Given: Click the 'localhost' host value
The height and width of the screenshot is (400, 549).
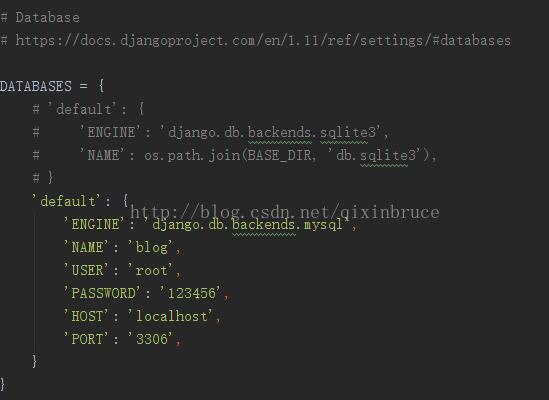Looking at the screenshot, I should coord(172,316).
